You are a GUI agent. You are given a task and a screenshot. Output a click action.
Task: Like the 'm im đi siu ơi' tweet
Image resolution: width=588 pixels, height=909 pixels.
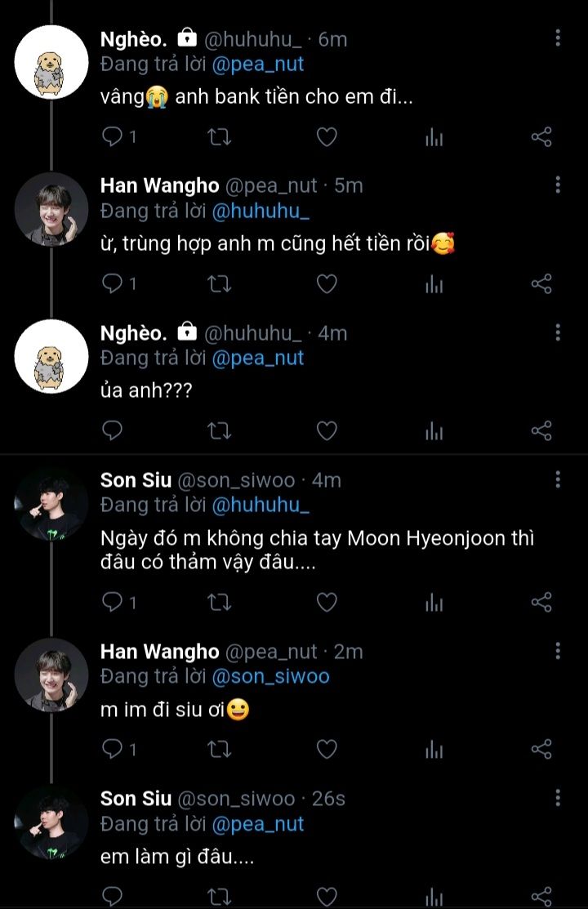click(x=327, y=749)
